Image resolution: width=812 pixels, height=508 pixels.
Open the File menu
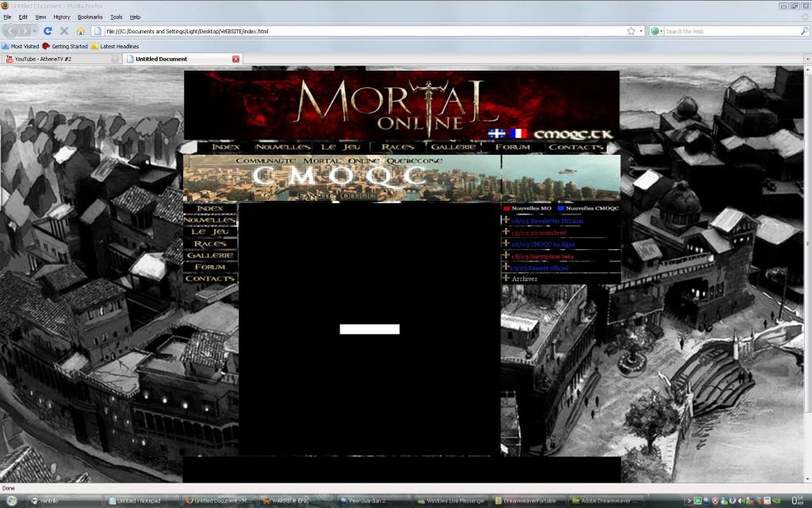coord(7,17)
